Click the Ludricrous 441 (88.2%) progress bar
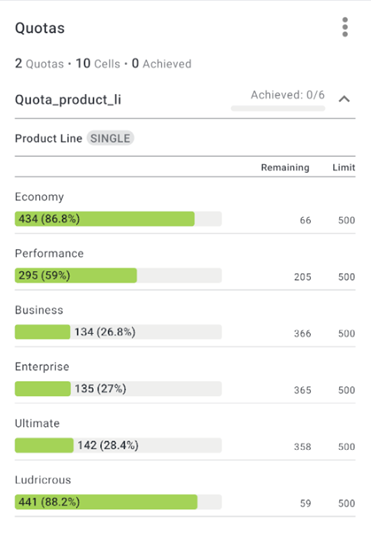 coord(118,502)
